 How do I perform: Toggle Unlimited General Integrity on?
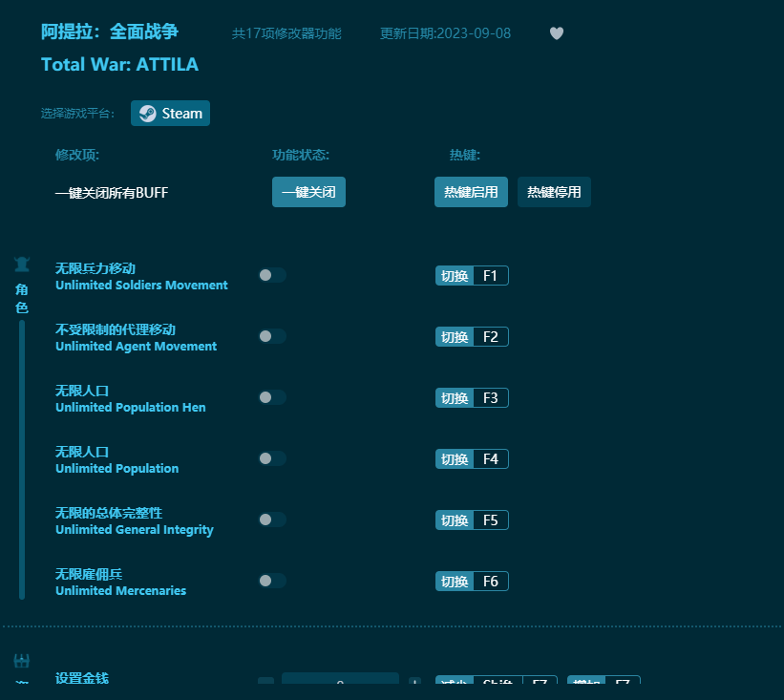[x=271, y=520]
